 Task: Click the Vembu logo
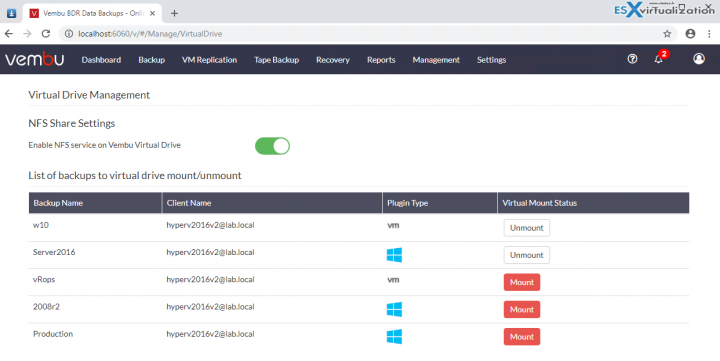coord(34,59)
